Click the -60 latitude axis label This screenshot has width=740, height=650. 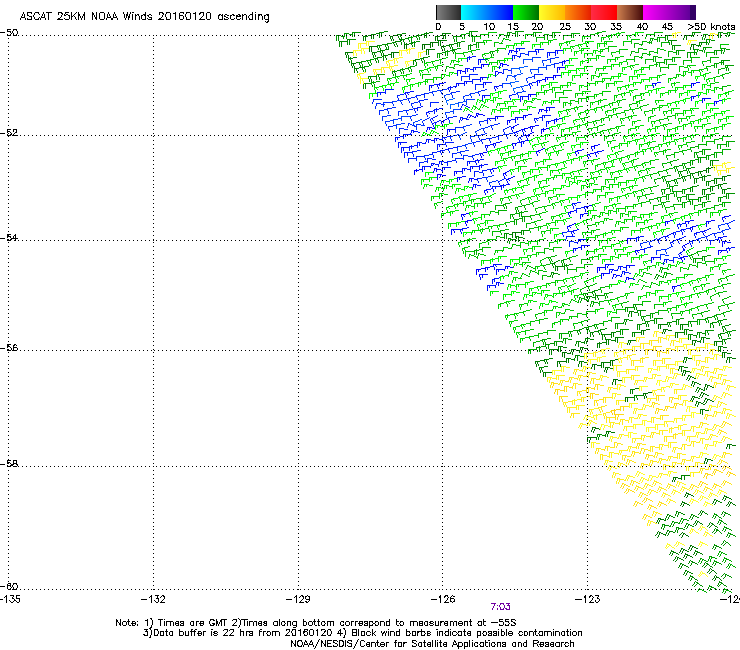pyautogui.click(x=9, y=587)
